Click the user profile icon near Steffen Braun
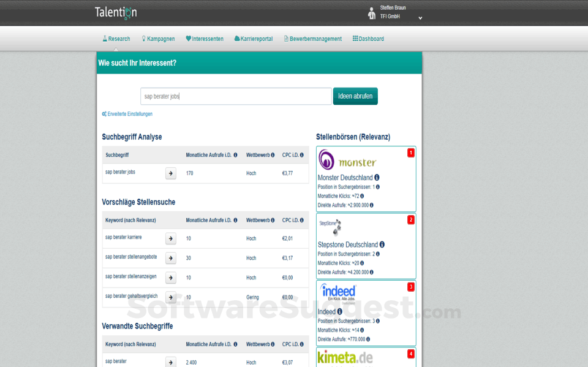The height and width of the screenshot is (367, 588). (x=371, y=13)
